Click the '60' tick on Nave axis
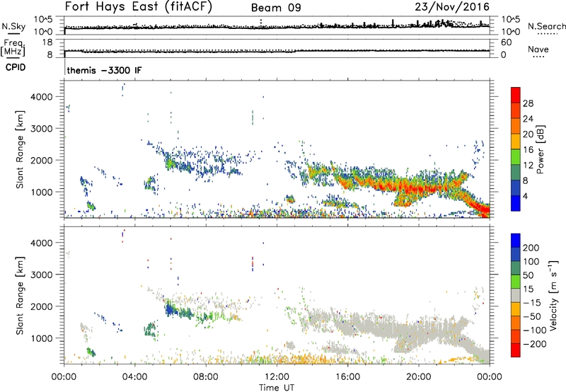This screenshot has height=392, width=566. (x=507, y=42)
